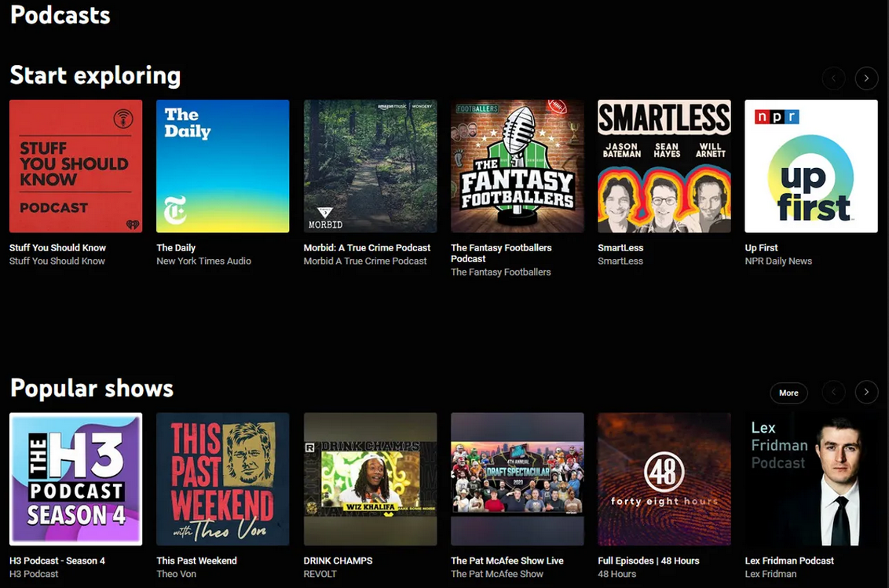The width and height of the screenshot is (889, 588).
Task: Go back in Popular shows carousel
Action: pos(833,393)
